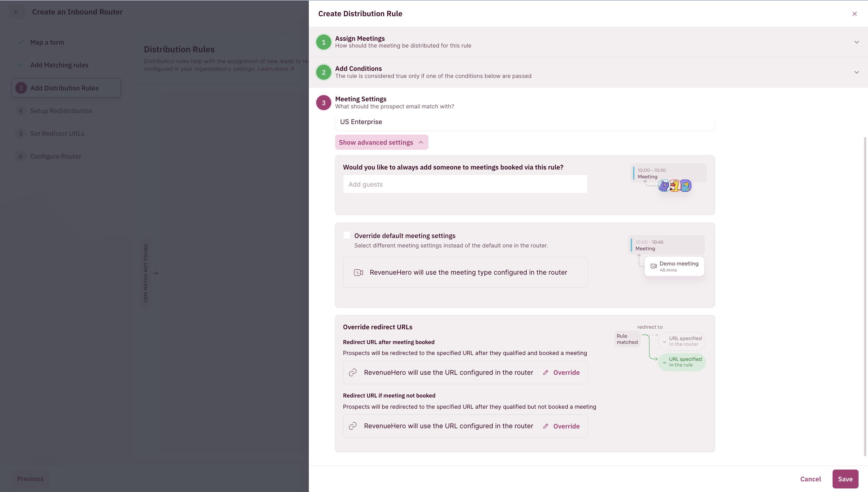Tick Override default meeting settings checkbox
This screenshot has width=868, height=492.
[347, 235]
